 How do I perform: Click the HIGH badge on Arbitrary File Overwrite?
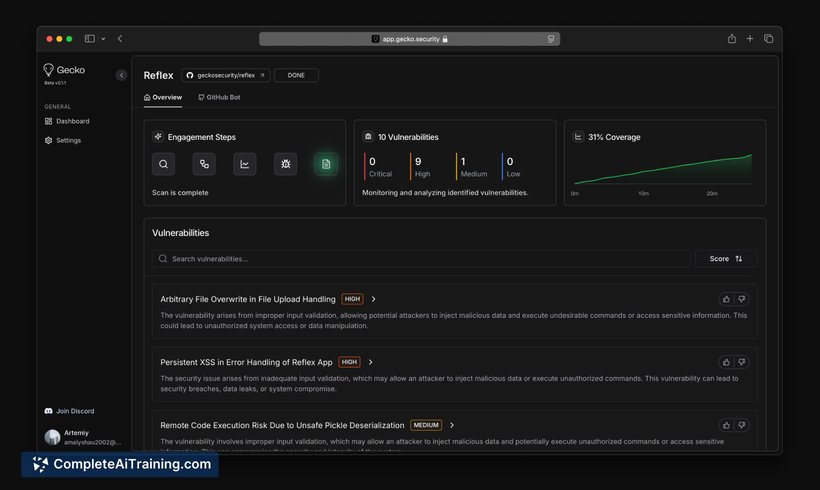tap(352, 299)
